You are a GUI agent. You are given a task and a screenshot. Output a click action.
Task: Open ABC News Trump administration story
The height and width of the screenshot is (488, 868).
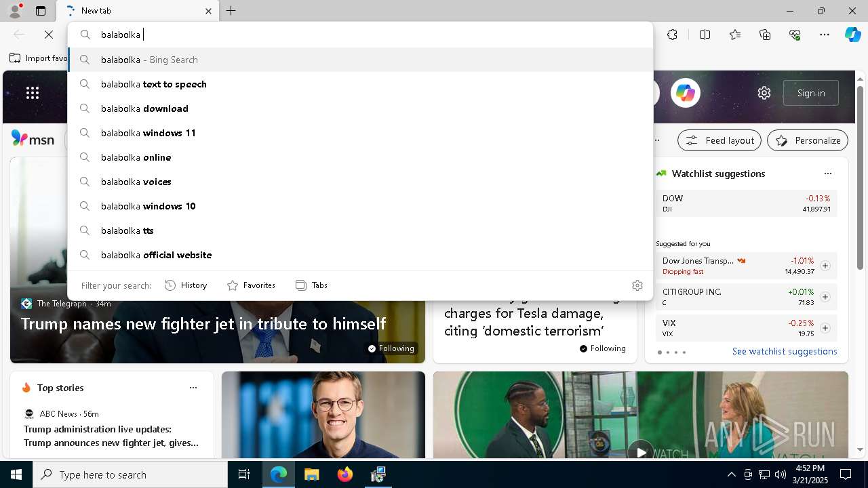coord(111,436)
